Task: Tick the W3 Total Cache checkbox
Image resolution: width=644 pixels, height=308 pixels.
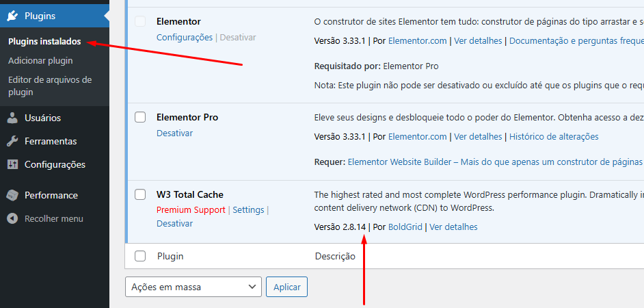Action: (140, 194)
